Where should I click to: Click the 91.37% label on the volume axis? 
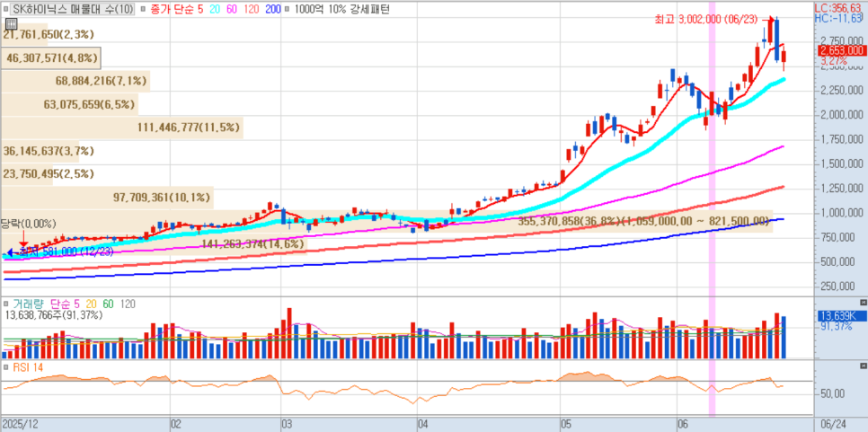tap(836, 327)
